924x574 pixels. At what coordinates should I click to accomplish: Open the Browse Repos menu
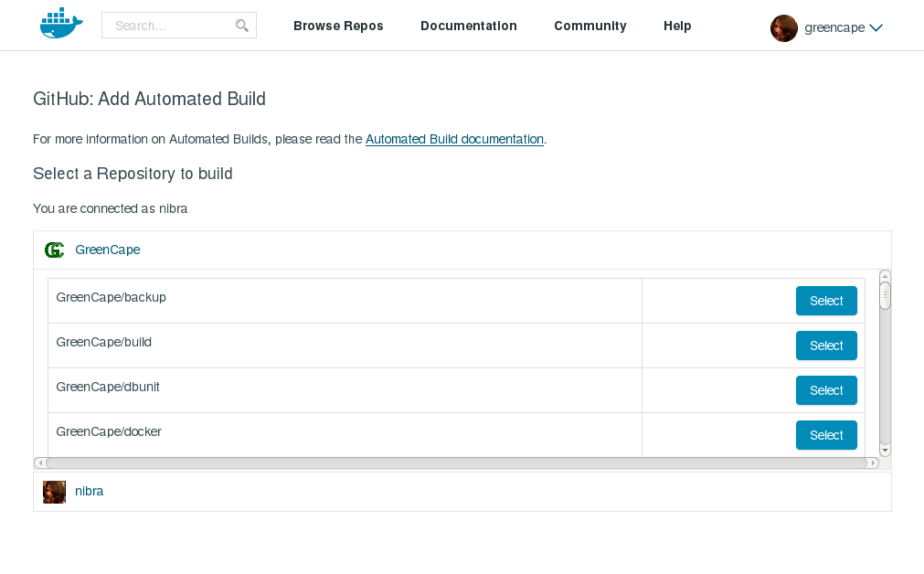pos(338,26)
